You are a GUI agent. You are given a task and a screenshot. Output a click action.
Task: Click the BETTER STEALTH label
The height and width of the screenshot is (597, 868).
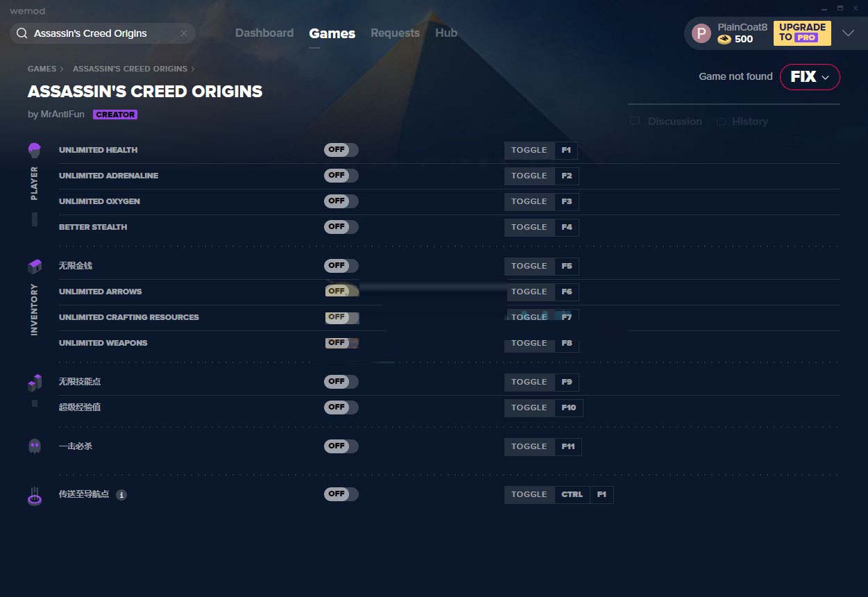(93, 227)
